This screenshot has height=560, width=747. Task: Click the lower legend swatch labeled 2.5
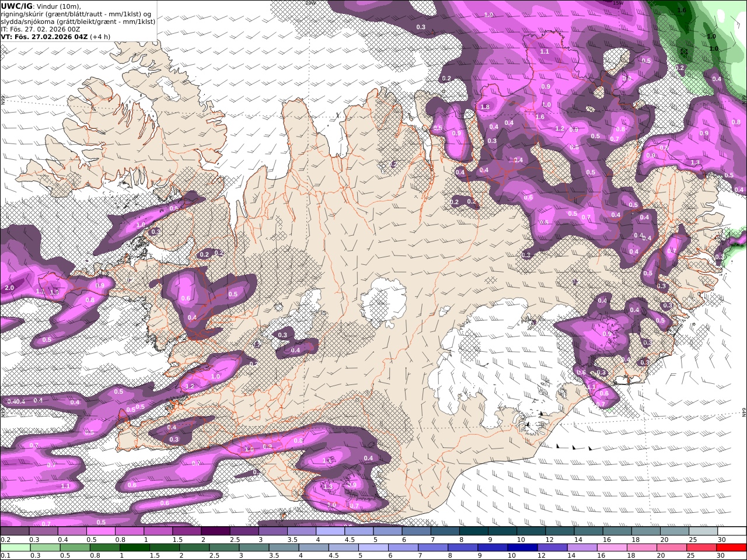[224, 548]
